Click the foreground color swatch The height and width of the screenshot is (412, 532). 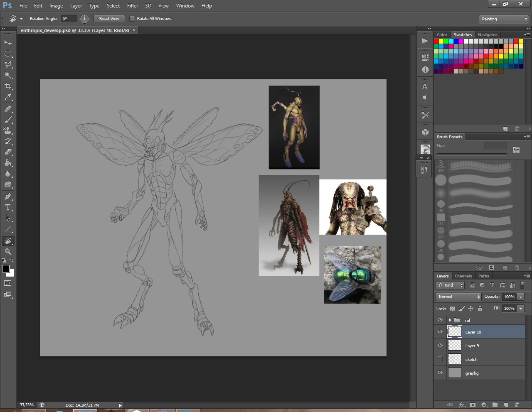click(6, 269)
